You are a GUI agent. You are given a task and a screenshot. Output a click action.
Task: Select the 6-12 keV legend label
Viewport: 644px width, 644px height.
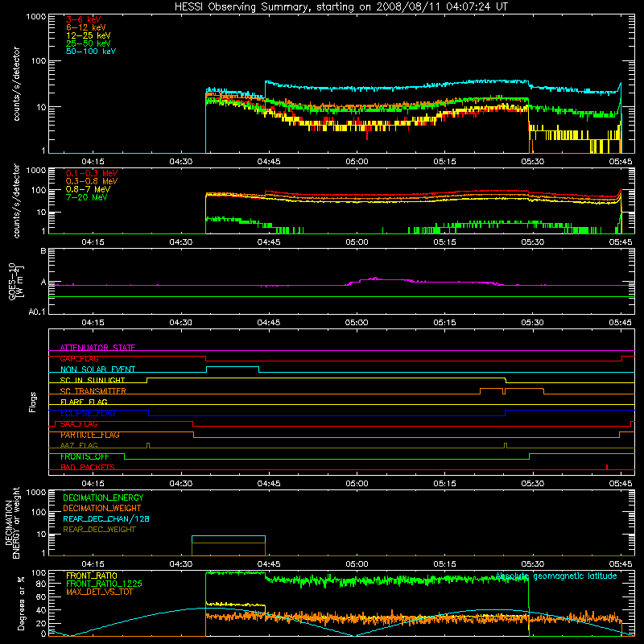coord(86,27)
